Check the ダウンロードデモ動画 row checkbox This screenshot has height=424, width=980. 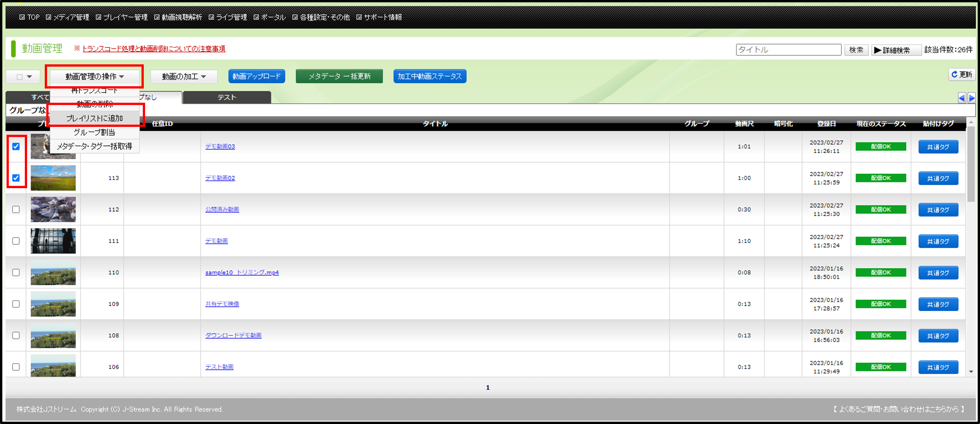16,336
